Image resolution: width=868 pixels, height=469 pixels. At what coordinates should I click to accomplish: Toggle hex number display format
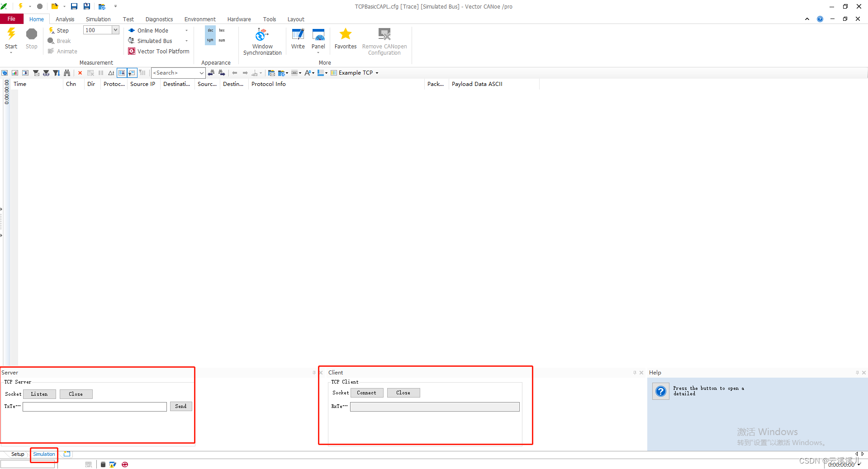(x=222, y=30)
